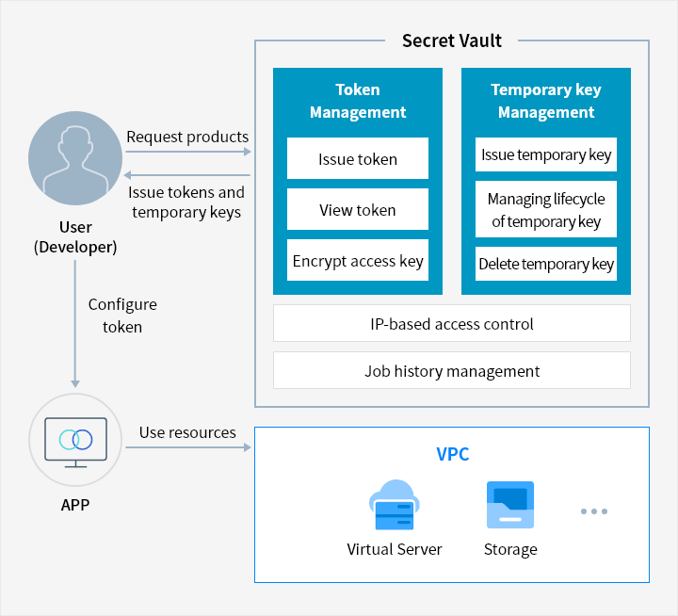Screen dimensions: 678x616
Task: Click the Use resources label
Action: coord(187,432)
